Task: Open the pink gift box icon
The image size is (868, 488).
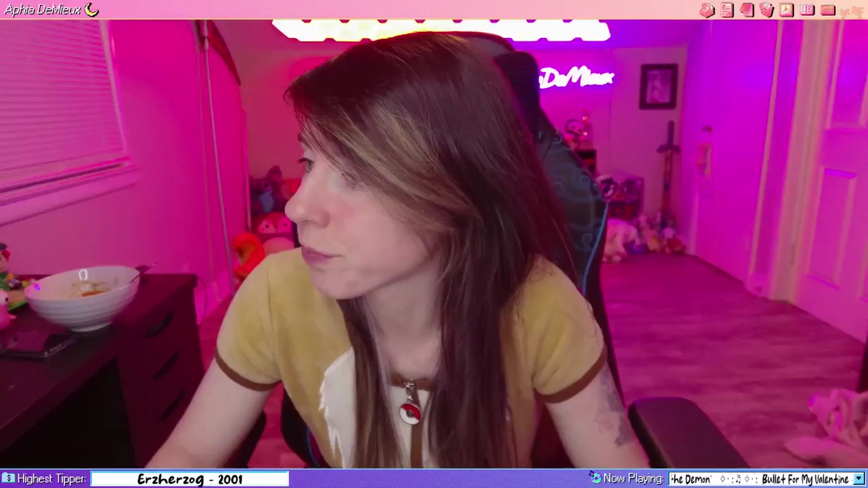Action: coord(767,10)
